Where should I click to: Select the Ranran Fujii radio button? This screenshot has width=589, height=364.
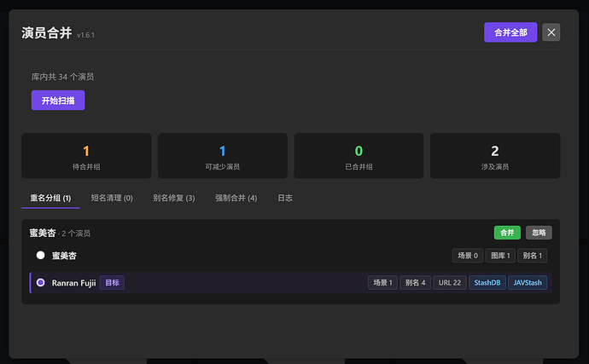pyautogui.click(x=41, y=282)
